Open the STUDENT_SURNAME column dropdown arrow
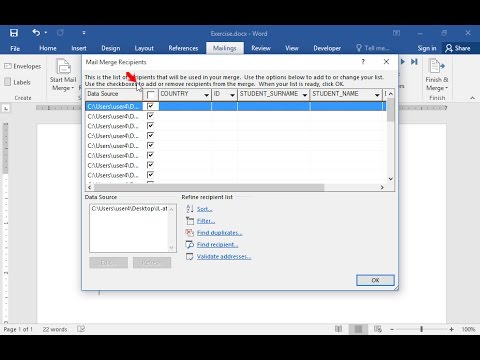This screenshot has height=360, width=480. point(305,95)
